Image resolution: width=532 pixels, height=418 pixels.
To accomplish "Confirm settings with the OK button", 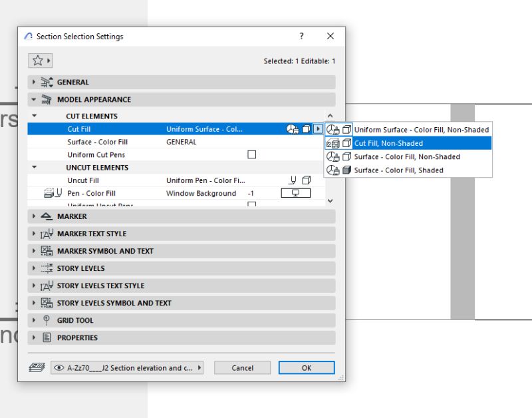I will [306, 367].
